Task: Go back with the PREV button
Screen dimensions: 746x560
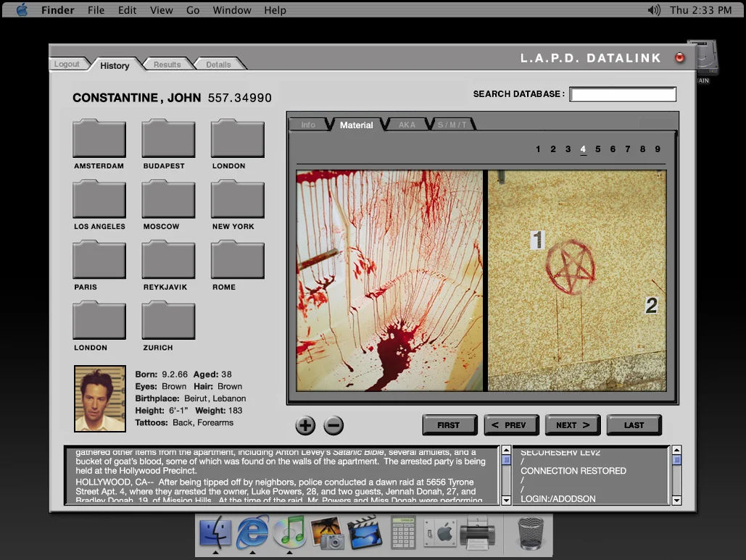Action: coord(511,425)
